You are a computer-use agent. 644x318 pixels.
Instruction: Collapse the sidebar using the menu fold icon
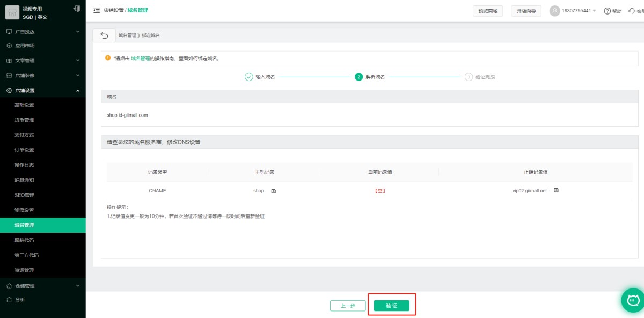point(97,10)
